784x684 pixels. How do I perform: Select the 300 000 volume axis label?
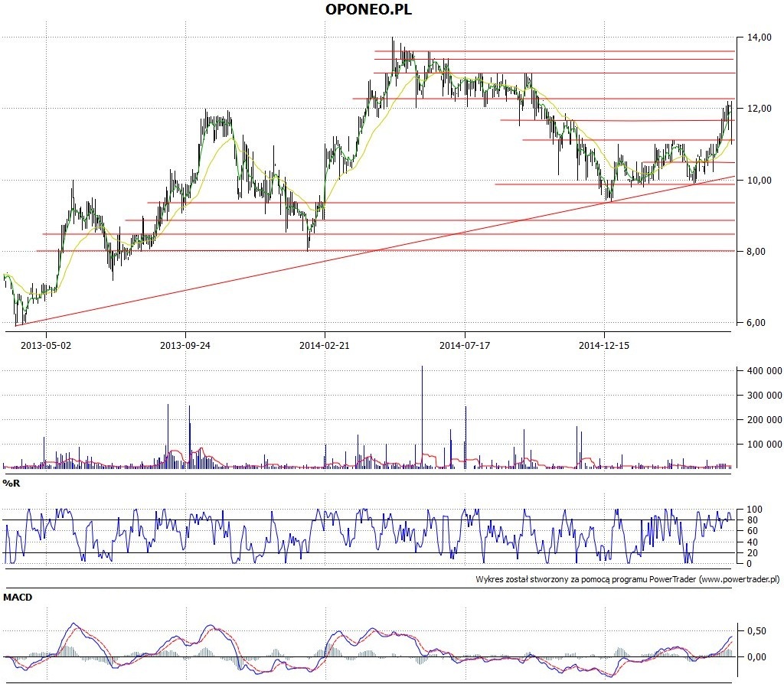765,396
